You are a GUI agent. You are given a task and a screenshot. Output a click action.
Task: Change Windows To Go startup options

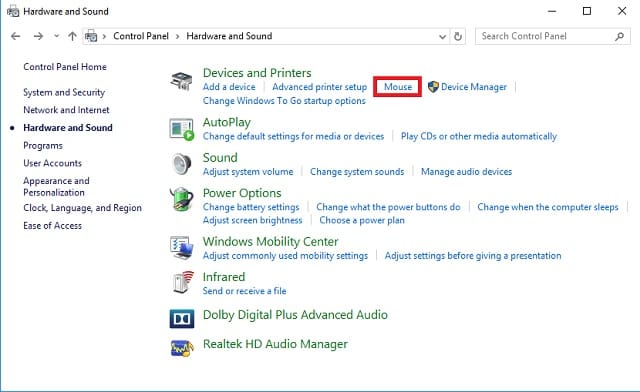(x=284, y=100)
